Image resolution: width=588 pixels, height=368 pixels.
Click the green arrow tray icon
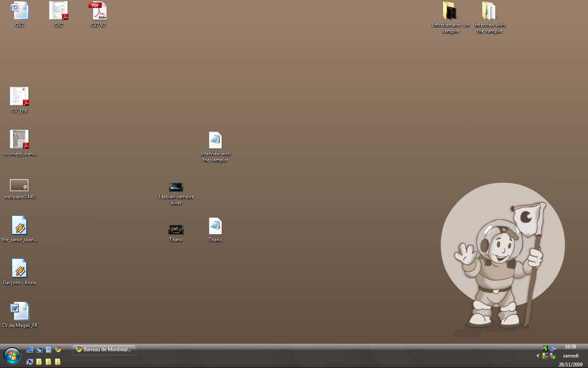pos(545,349)
